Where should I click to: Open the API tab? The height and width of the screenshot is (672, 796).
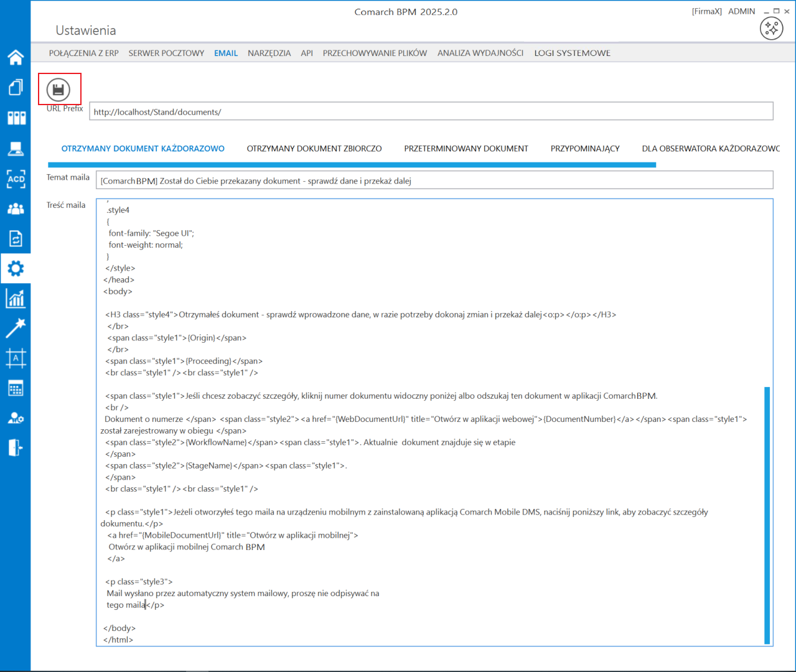click(307, 53)
